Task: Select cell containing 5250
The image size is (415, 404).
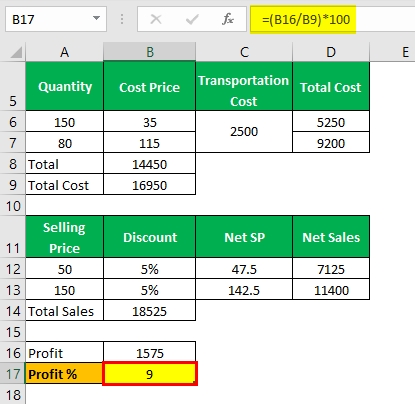Action: (x=331, y=122)
